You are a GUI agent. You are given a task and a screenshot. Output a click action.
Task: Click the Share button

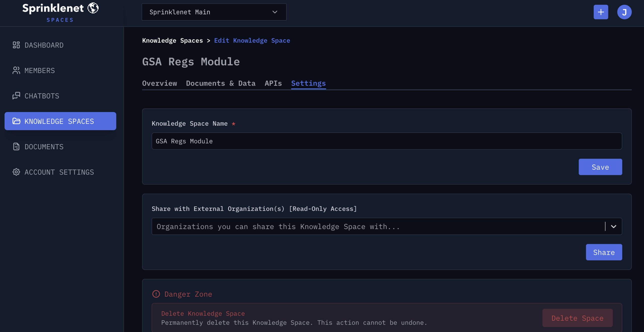pos(604,252)
